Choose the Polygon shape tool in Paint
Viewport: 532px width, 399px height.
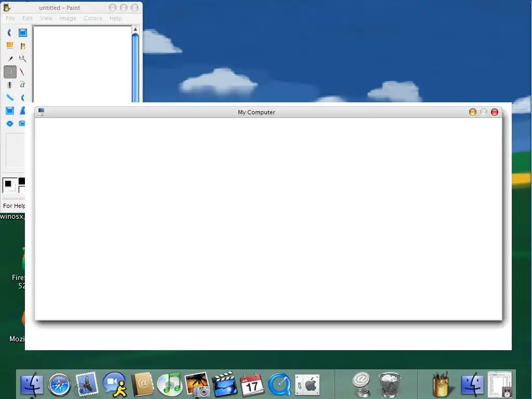(x=22, y=111)
